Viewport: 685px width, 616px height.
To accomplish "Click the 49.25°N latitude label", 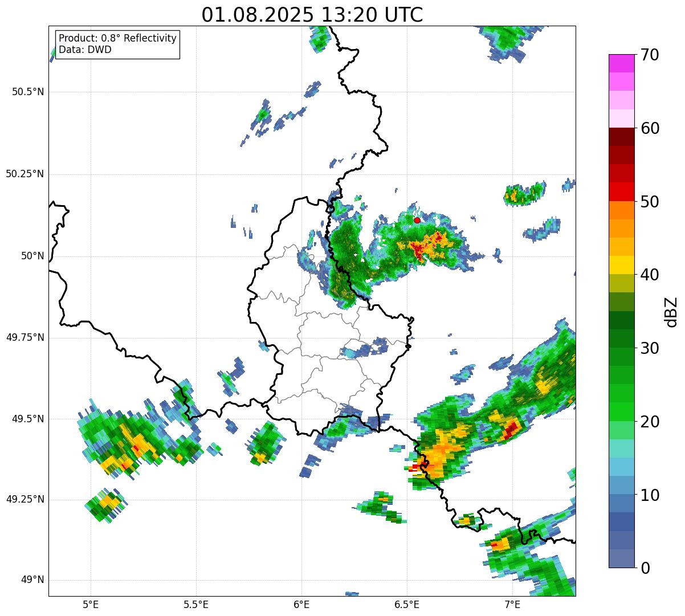I will [25, 500].
